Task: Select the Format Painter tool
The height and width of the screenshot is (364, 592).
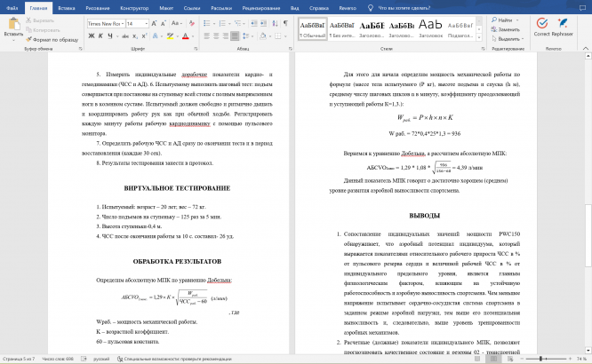Action: click(x=52, y=40)
